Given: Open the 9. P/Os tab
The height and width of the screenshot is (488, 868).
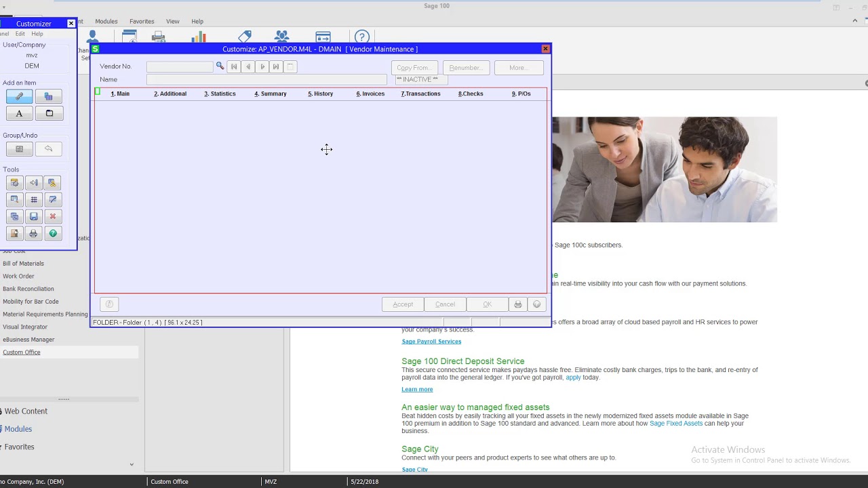Looking at the screenshot, I should tap(521, 94).
